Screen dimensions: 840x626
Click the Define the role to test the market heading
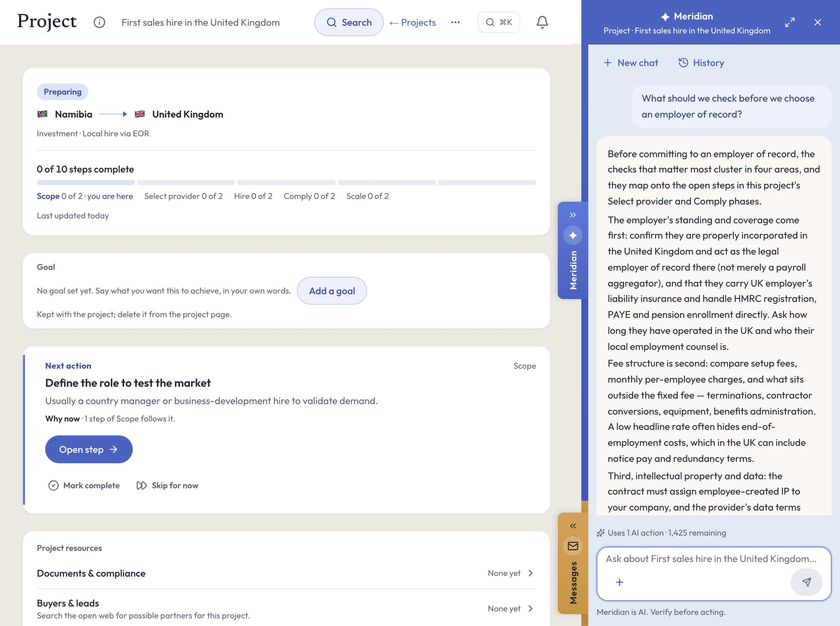(128, 383)
